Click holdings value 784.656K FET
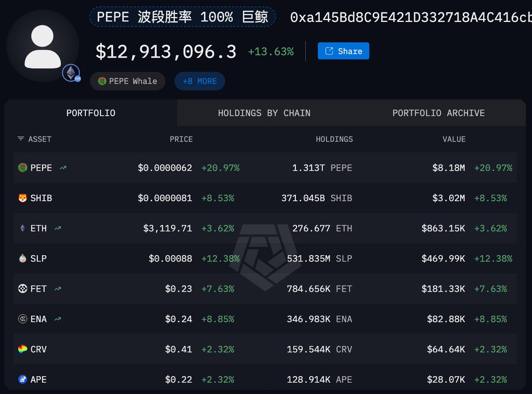This screenshot has height=394, width=532. (320, 289)
